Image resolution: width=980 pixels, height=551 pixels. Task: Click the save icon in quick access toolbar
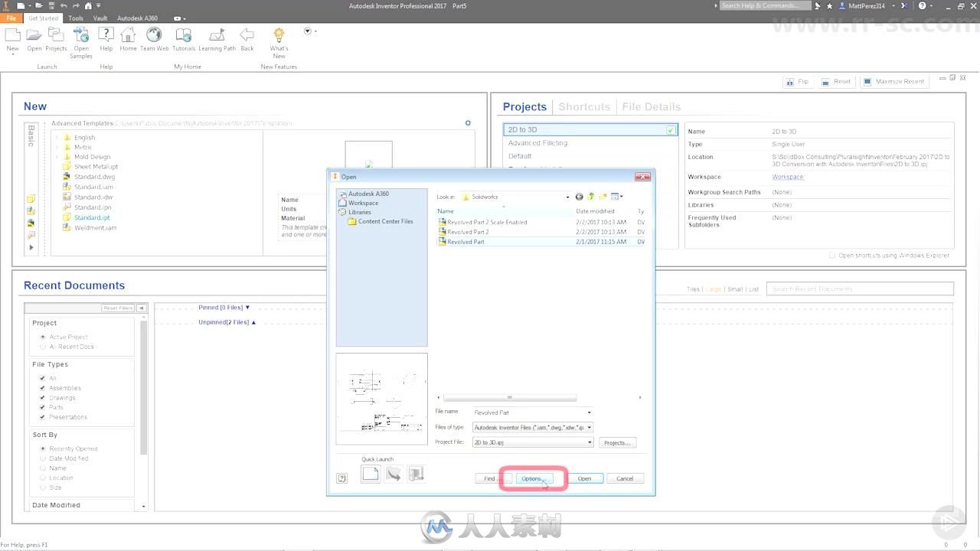[51, 5]
